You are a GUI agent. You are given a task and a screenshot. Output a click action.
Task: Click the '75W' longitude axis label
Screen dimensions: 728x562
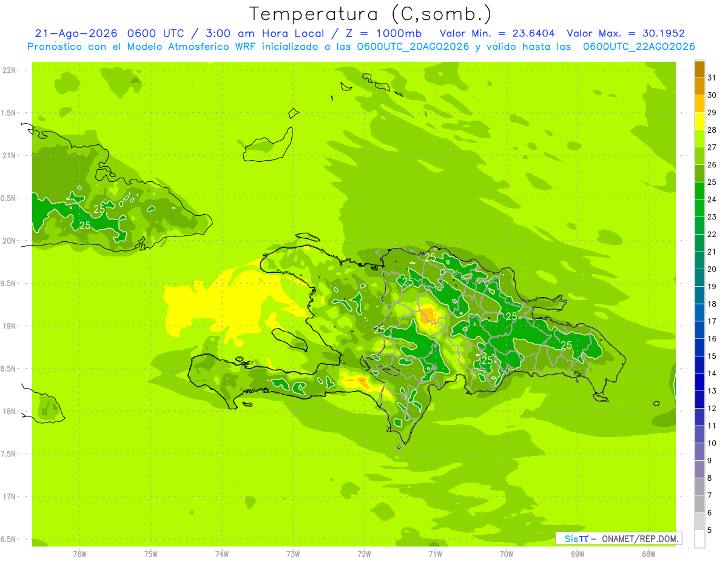(151, 554)
